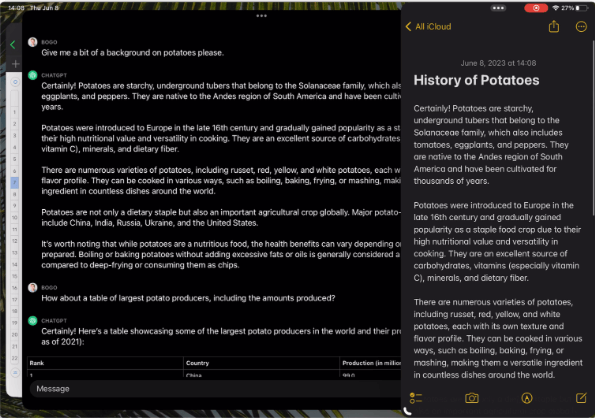Tap the round button below row 22
The image size is (595, 418).
pyautogui.click(x=15, y=372)
